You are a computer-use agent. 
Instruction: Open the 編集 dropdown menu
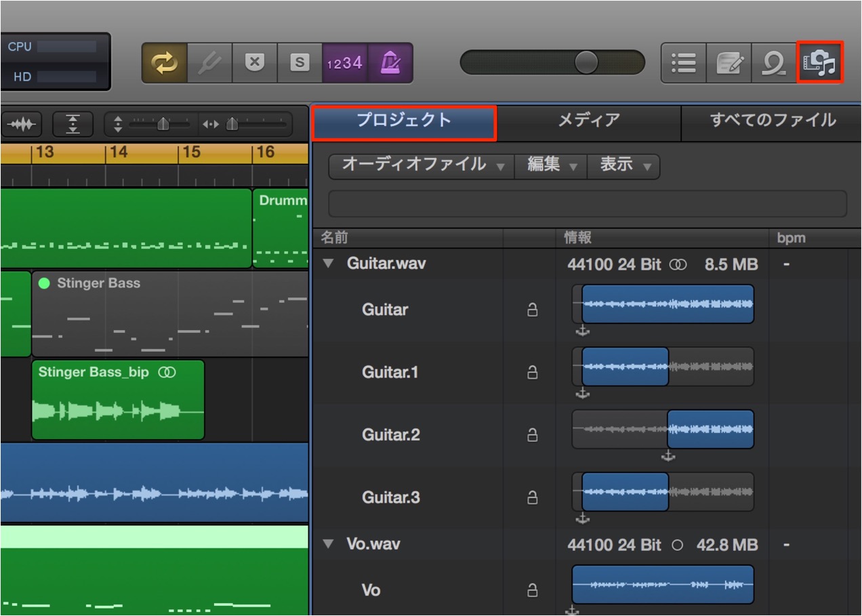(x=552, y=165)
